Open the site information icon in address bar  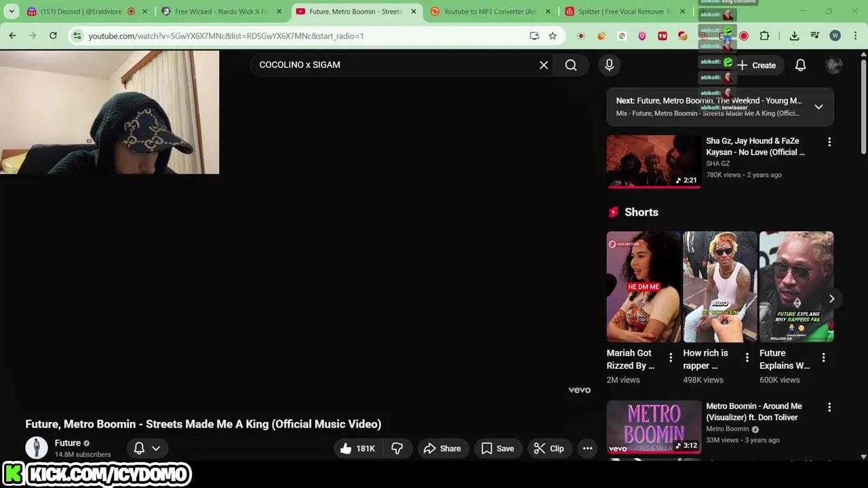click(x=77, y=36)
